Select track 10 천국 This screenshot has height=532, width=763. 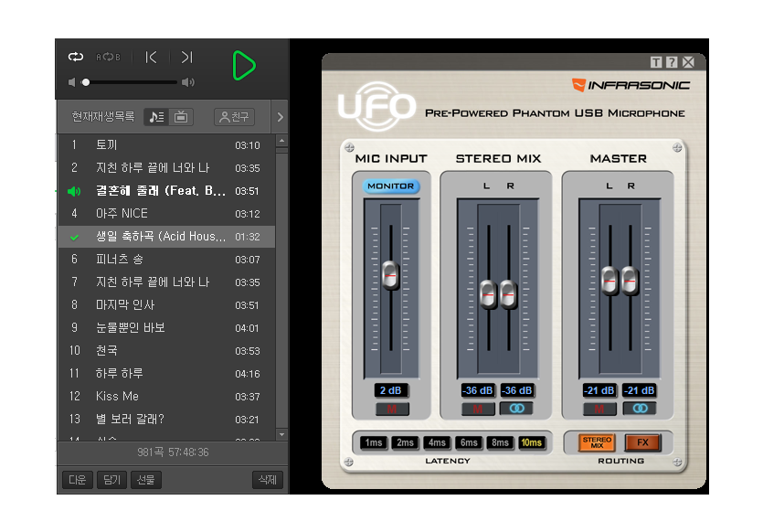point(166,351)
